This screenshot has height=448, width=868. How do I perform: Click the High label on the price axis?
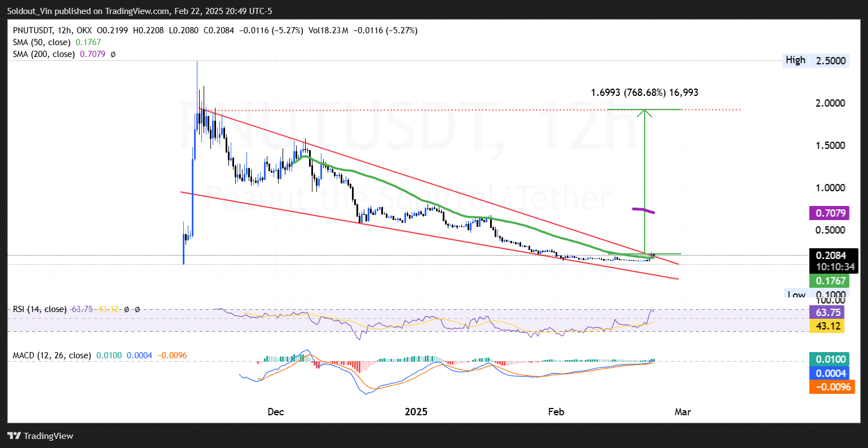point(795,60)
